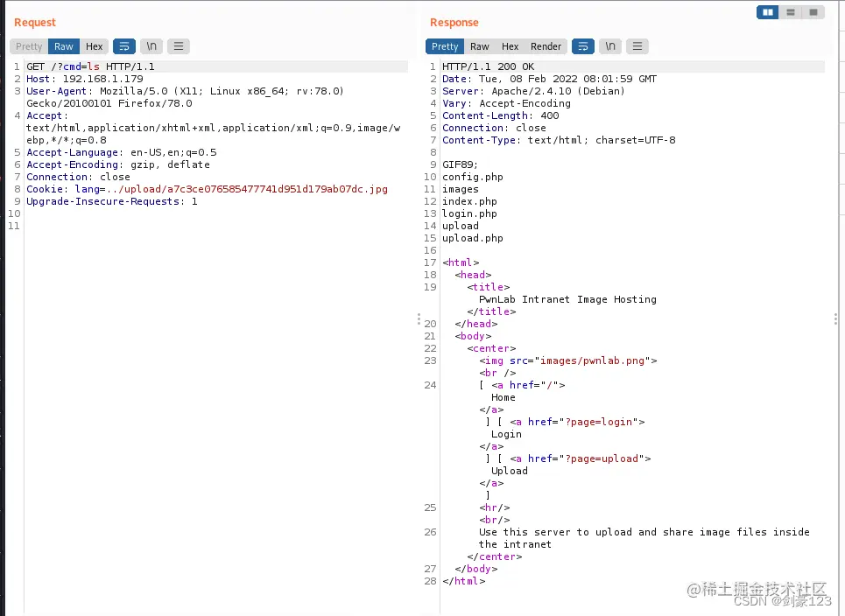The image size is (845, 616).
Task: Open the Hex tab in Request panel
Action: 94,46
